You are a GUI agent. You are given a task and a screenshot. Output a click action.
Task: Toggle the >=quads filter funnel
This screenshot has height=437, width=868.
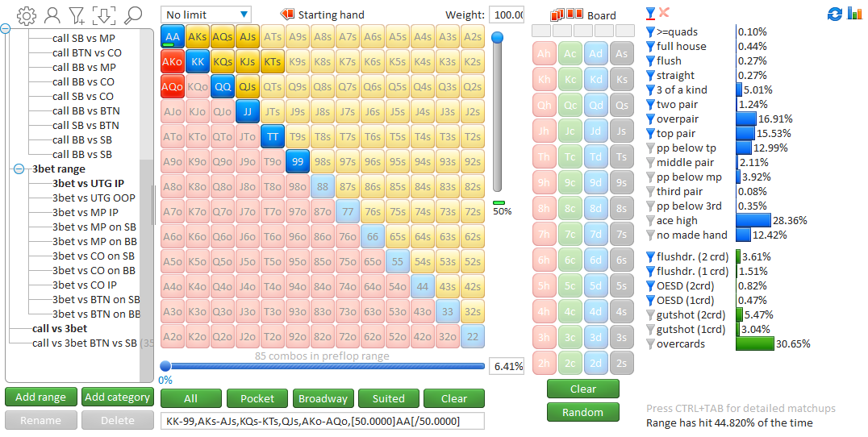pos(651,32)
